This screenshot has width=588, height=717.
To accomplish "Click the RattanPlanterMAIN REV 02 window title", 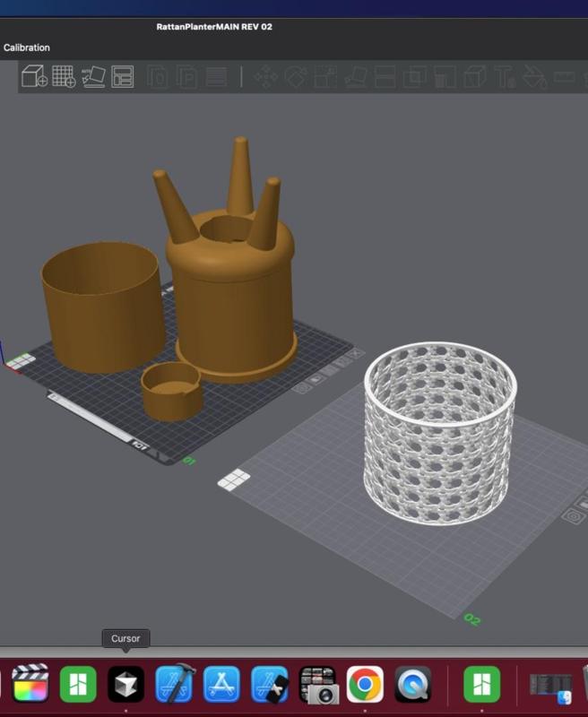I will pyautogui.click(x=214, y=27).
